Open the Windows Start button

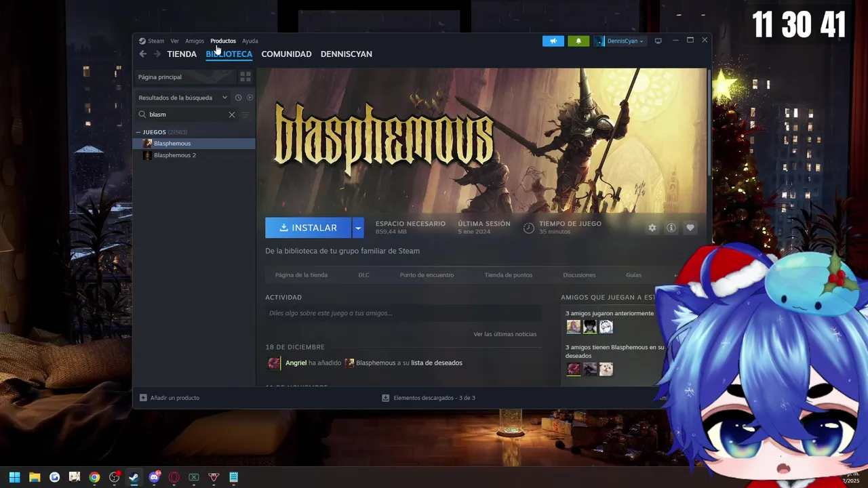click(14, 477)
